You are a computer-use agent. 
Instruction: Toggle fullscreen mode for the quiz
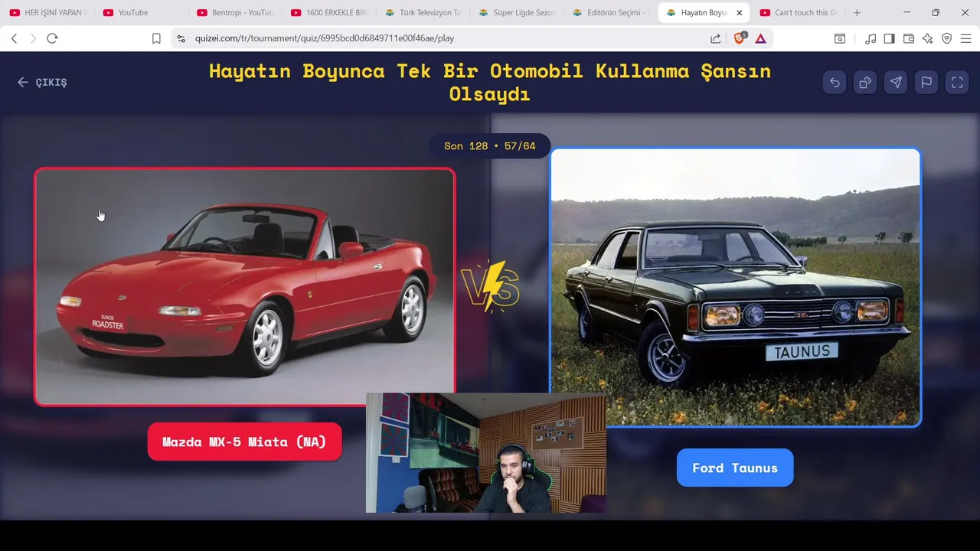[x=957, y=83]
